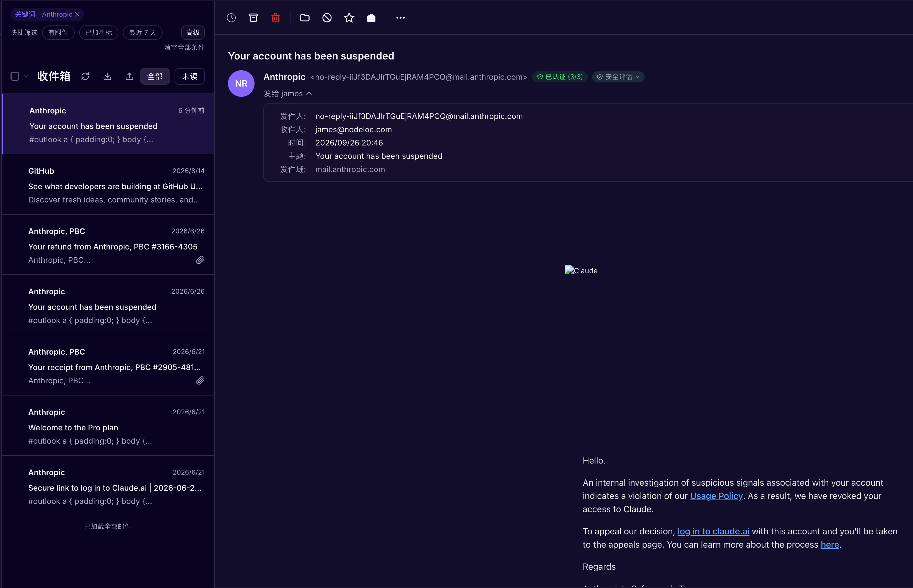Viewport: 913px width, 588px height.
Task: Open the Usage Policy link
Action: click(716, 496)
